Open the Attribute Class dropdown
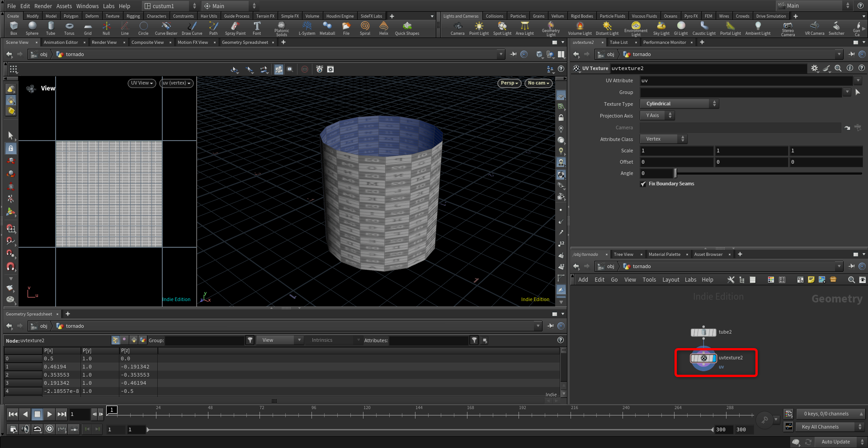Image resolution: width=868 pixels, height=448 pixels. coord(664,139)
